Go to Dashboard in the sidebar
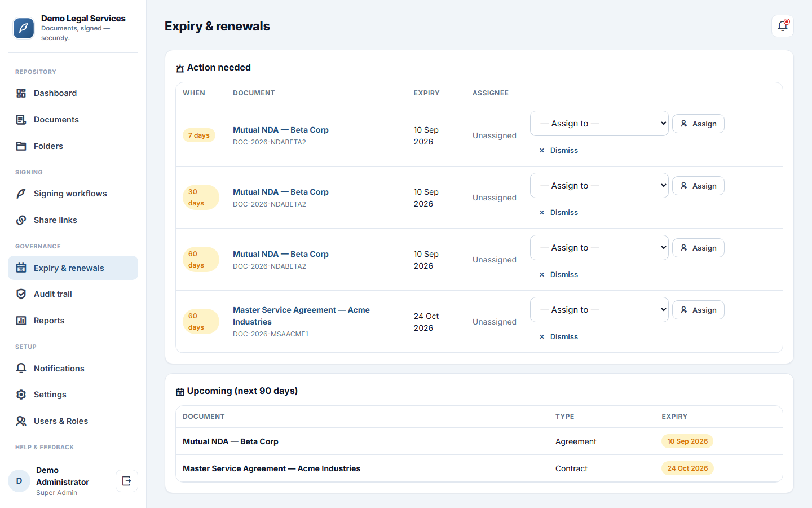 [x=73, y=93]
